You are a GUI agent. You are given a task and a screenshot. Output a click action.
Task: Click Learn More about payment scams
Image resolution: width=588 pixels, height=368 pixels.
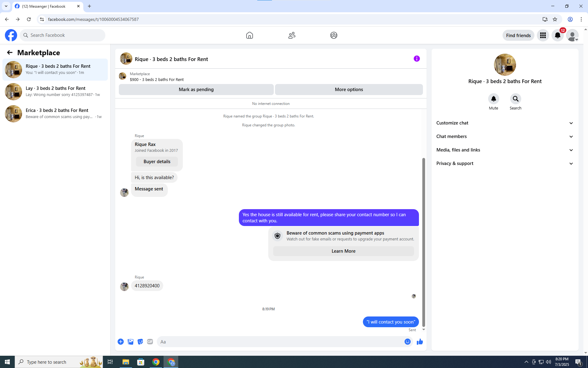pos(343,251)
